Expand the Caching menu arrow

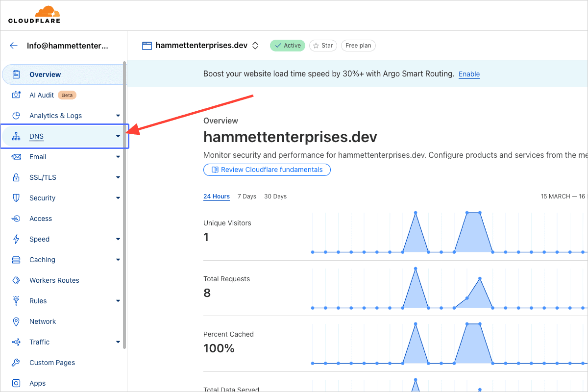pyautogui.click(x=118, y=260)
